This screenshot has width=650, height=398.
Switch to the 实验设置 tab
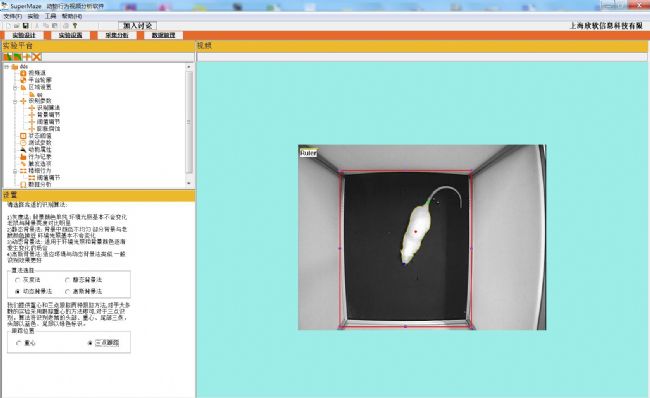[70, 35]
